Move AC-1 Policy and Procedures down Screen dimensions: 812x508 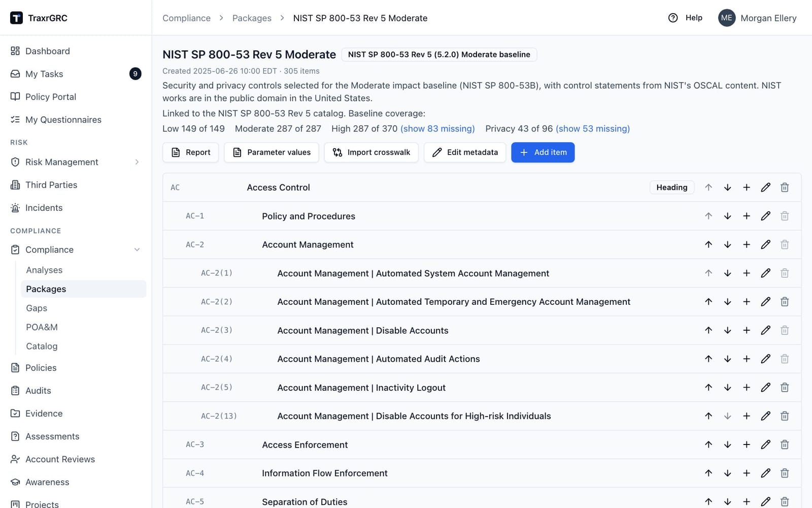click(727, 216)
